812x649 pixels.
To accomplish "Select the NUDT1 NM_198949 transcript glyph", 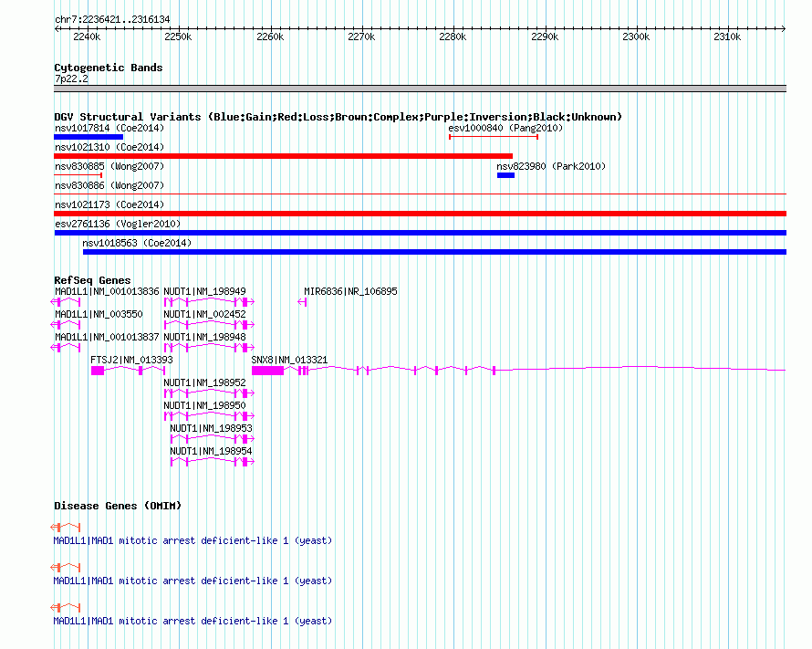I will click(209, 302).
